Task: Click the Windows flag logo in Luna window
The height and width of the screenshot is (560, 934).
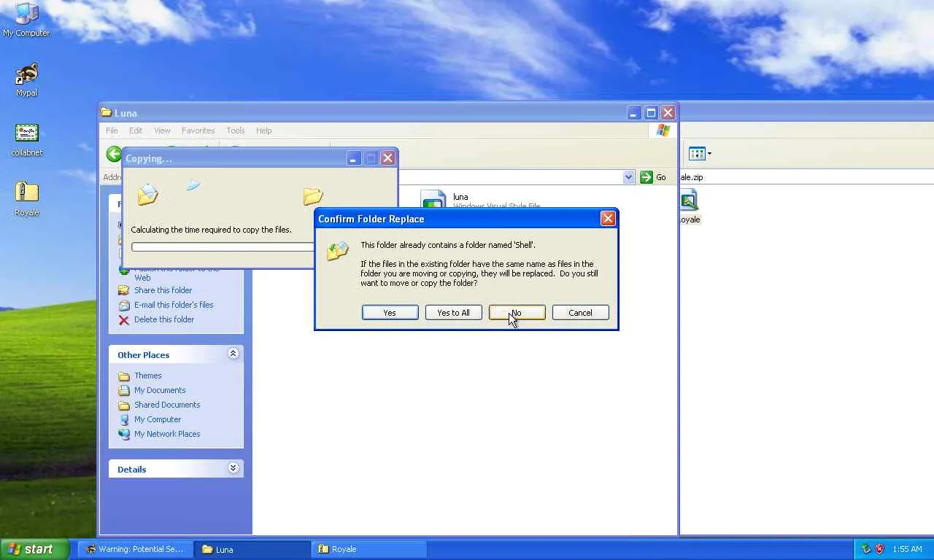Action: click(663, 131)
